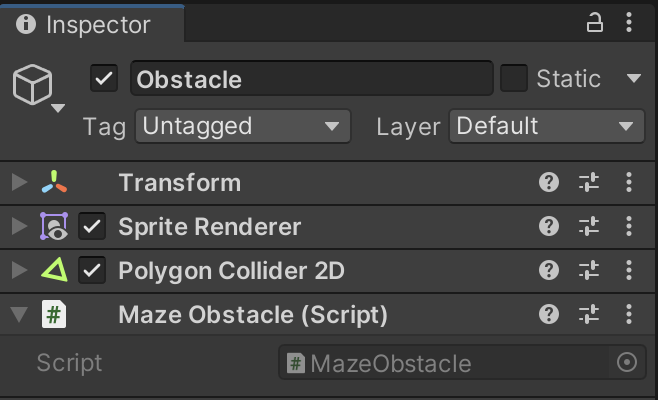Open Transform help reference icon
Viewport: 658px width, 400px height.
tap(548, 182)
